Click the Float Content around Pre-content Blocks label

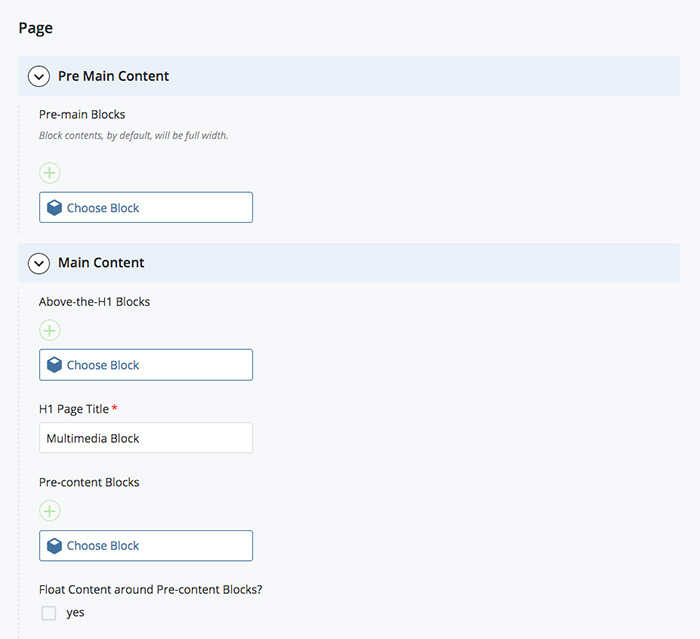[150, 589]
